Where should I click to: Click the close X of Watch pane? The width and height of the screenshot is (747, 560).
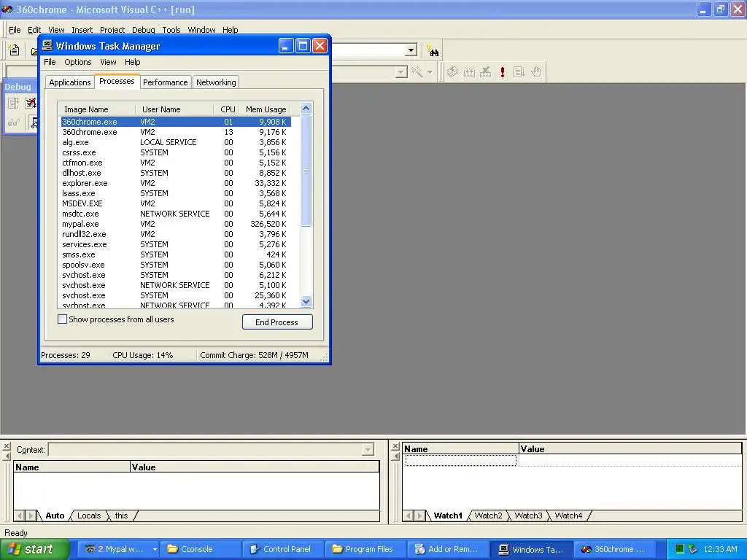tap(395, 446)
